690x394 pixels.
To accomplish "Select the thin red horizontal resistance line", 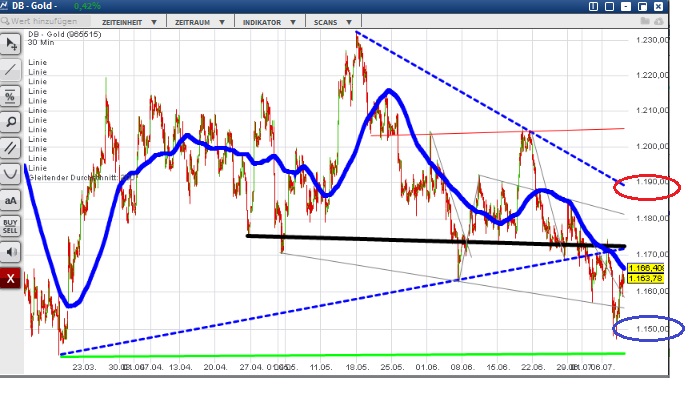I will tap(497, 132).
